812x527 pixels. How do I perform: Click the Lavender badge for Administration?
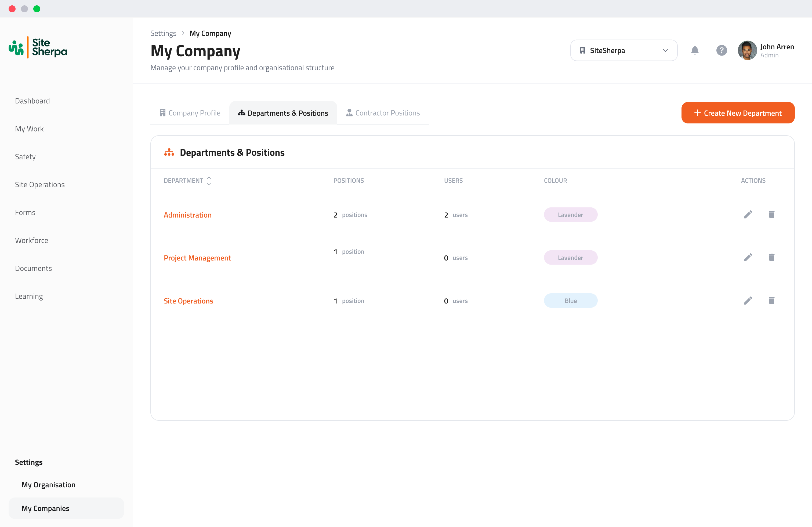[570, 215]
